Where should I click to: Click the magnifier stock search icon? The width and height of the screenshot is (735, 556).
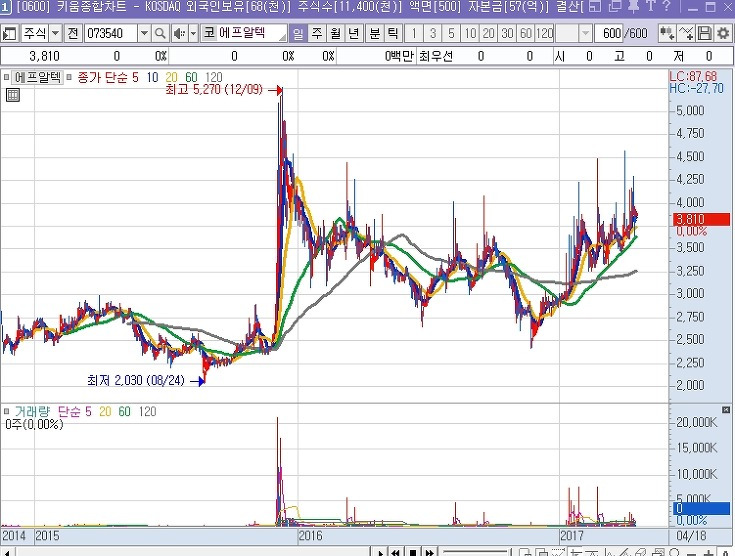tap(160, 33)
